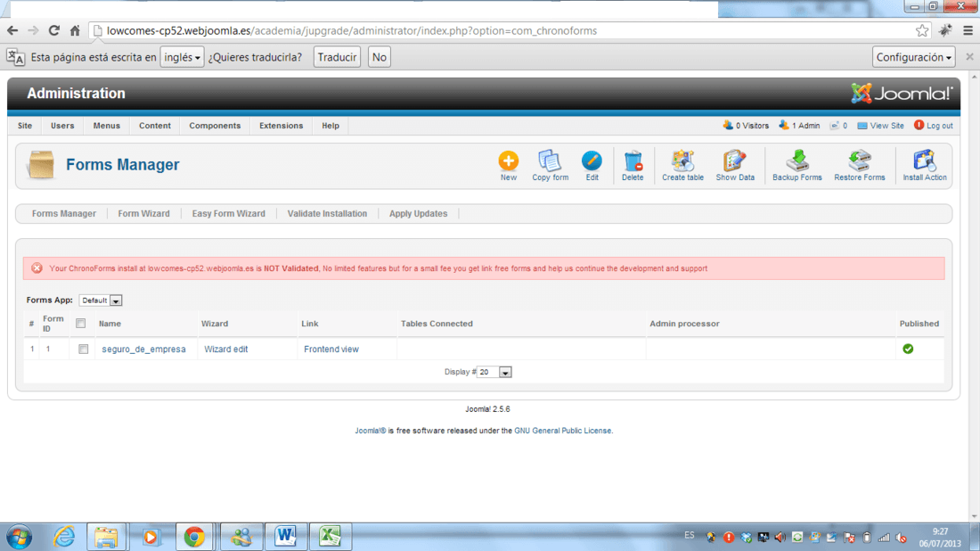Click the Frontend view link

(x=331, y=350)
